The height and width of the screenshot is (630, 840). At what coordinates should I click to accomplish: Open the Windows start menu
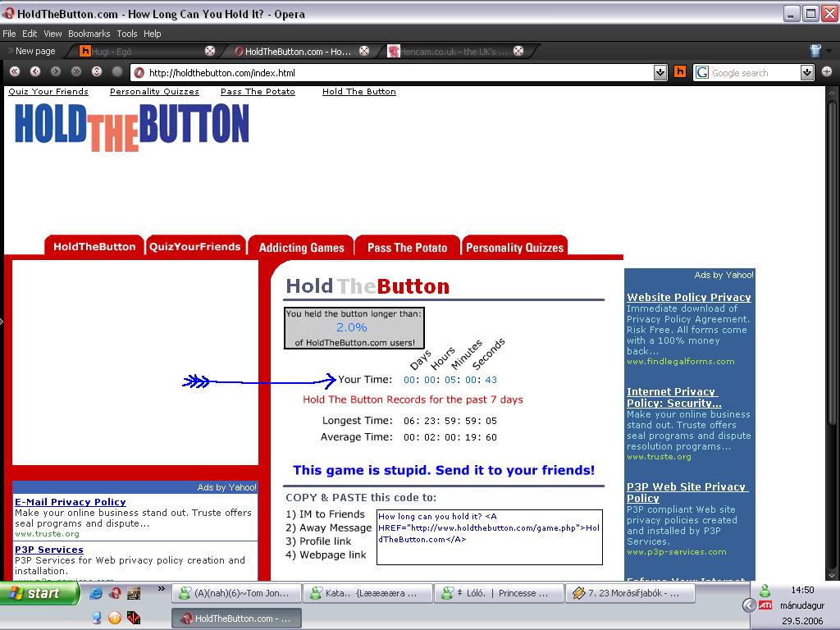(39, 593)
